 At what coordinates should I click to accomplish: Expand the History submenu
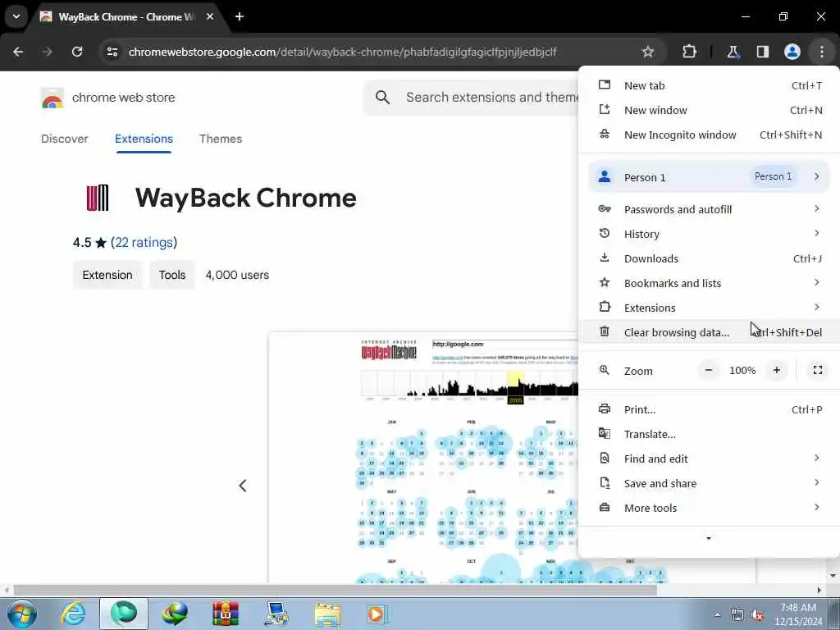(x=709, y=234)
